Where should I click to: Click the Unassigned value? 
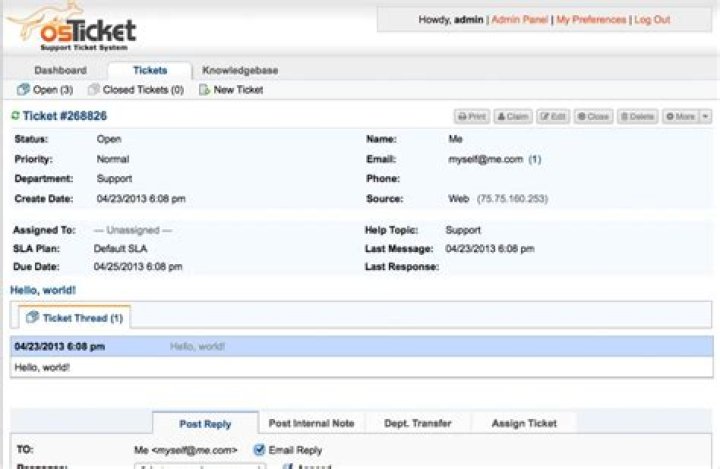click(x=133, y=230)
